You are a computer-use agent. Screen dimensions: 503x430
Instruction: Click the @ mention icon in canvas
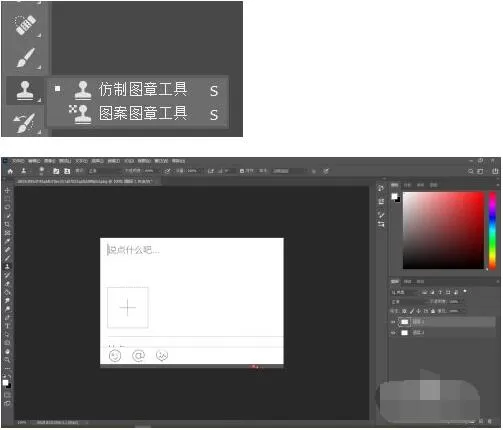138,356
